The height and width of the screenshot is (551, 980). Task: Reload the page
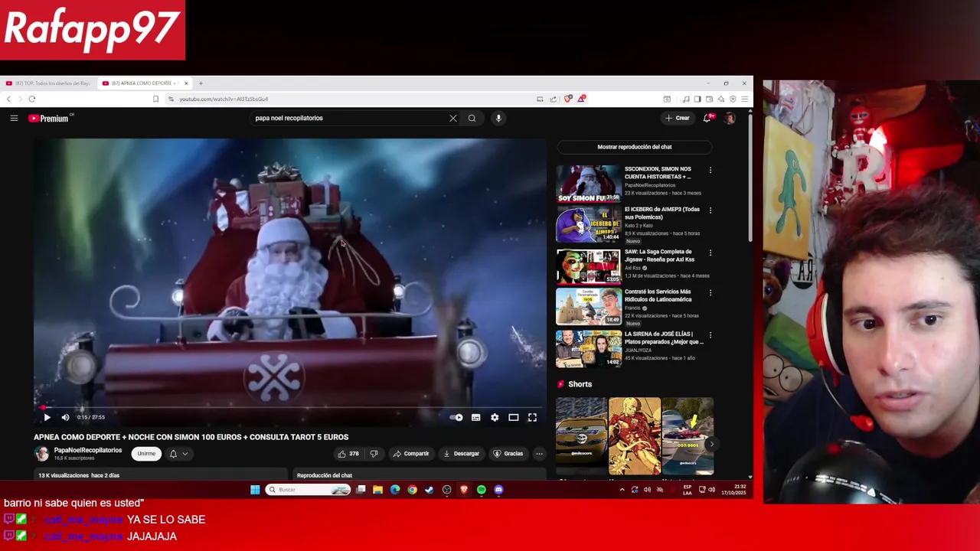point(32,99)
